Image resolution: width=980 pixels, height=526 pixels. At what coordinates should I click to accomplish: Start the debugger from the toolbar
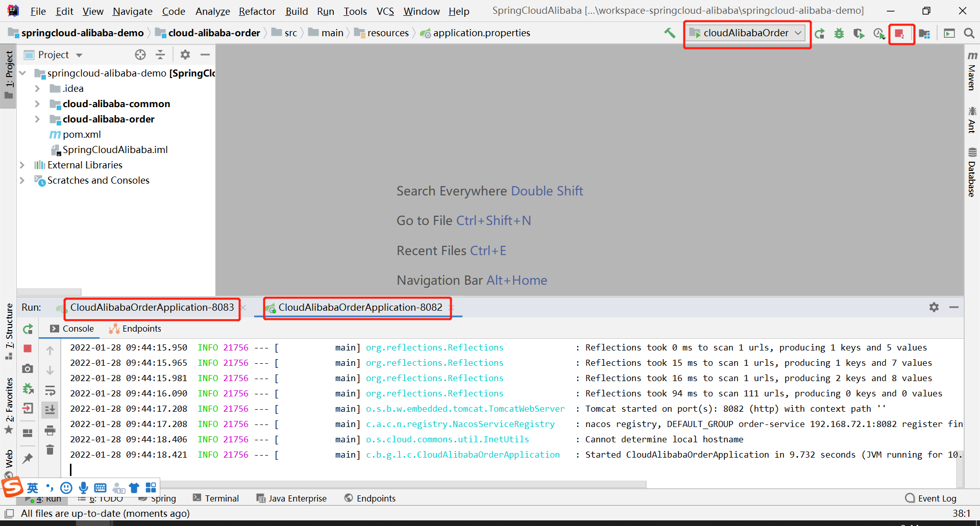pos(839,34)
